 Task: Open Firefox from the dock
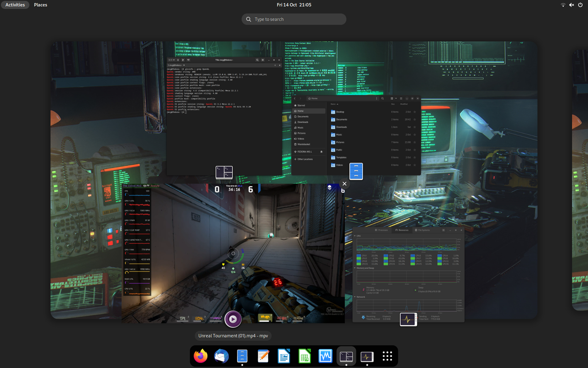200,356
